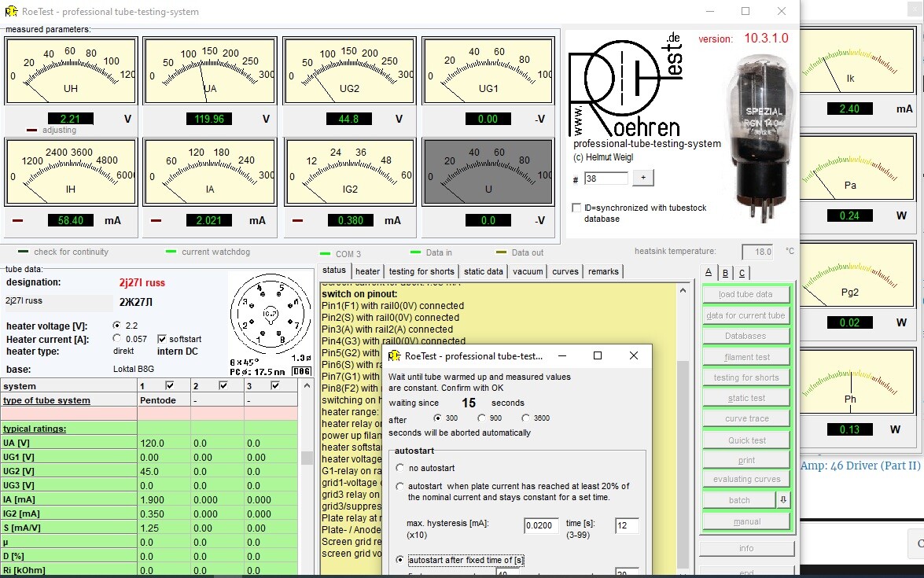Increment tube number with plus button
Viewport: 924px width, 578px height.
click(x=642, y=179)
